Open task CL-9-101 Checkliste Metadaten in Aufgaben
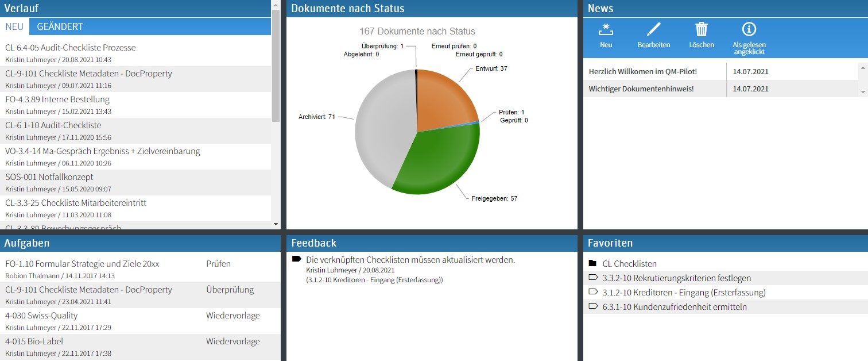Viewport: 868px width, 361px height. tap(88, 290)
